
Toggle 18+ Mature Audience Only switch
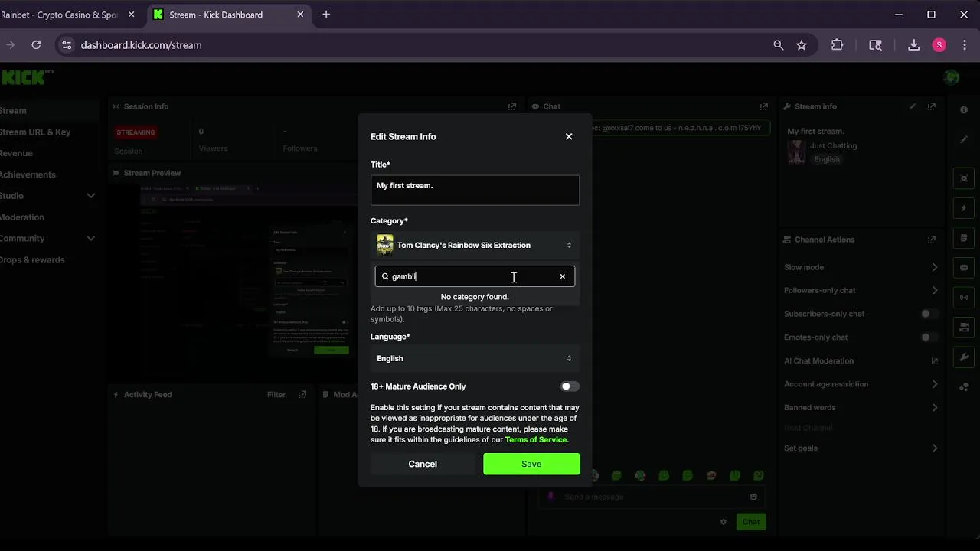(x=570, y=386)
